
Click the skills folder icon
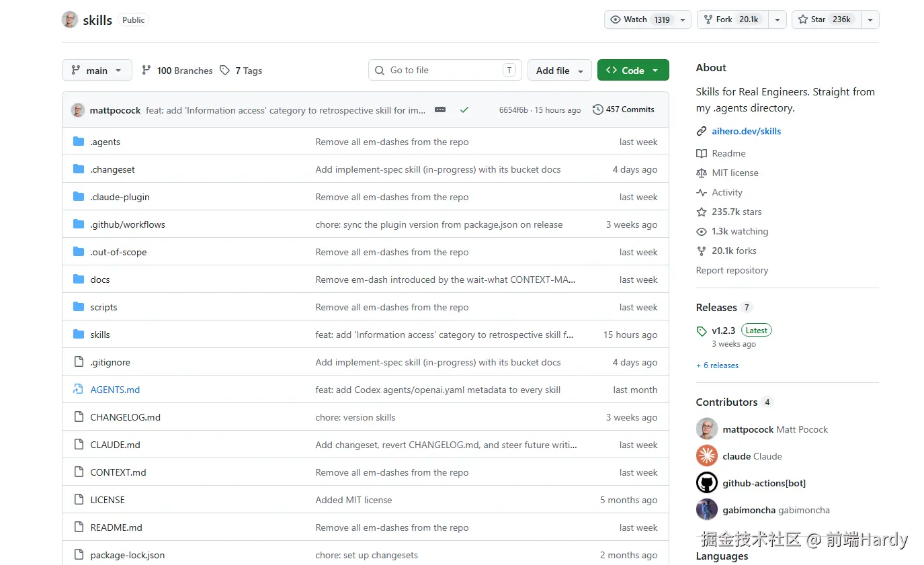(x=79, y=335)
